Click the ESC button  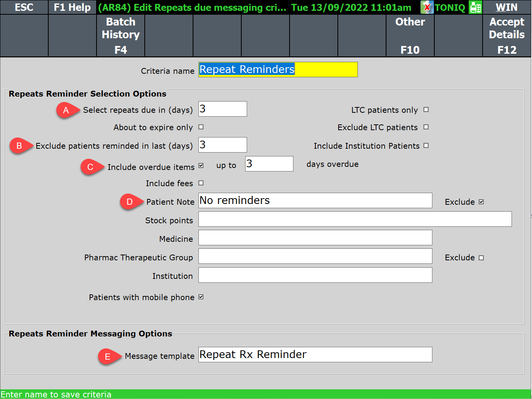pos(24,7)
